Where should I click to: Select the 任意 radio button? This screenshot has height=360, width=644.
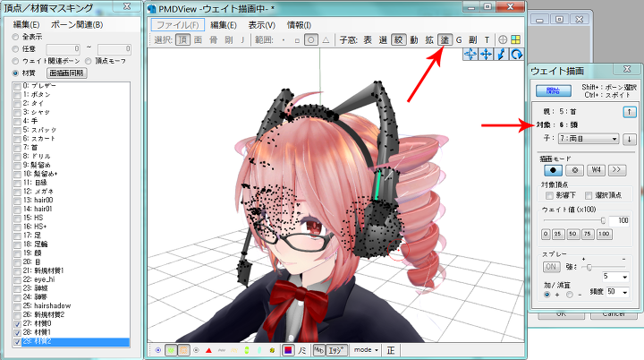click(x=15, y=49)
